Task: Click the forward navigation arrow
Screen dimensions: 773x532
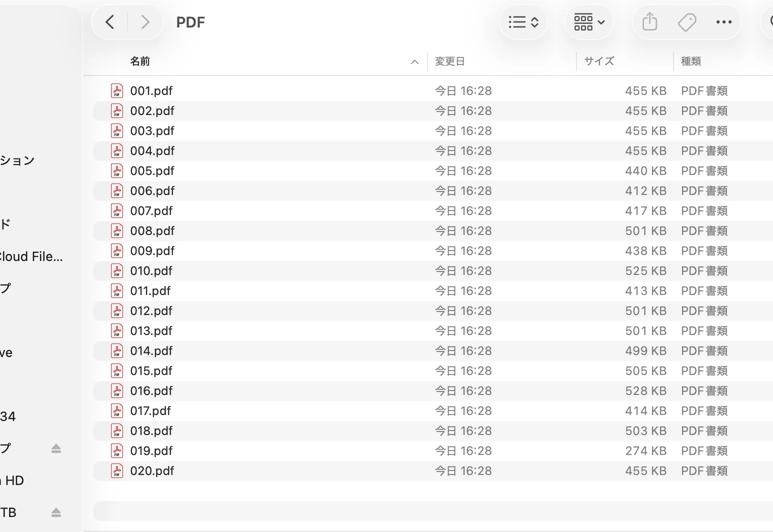Action: coord(145,22)
